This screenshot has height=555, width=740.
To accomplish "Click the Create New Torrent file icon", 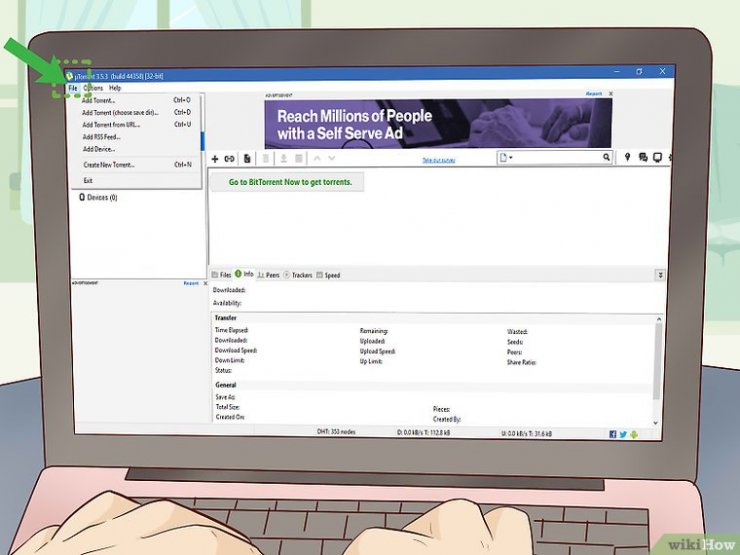I will [x=247, y=159].
